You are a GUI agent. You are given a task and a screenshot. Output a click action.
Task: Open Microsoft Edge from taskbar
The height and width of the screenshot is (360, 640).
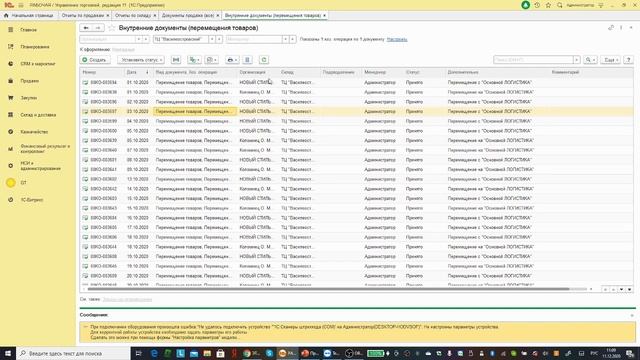(154, 353)
